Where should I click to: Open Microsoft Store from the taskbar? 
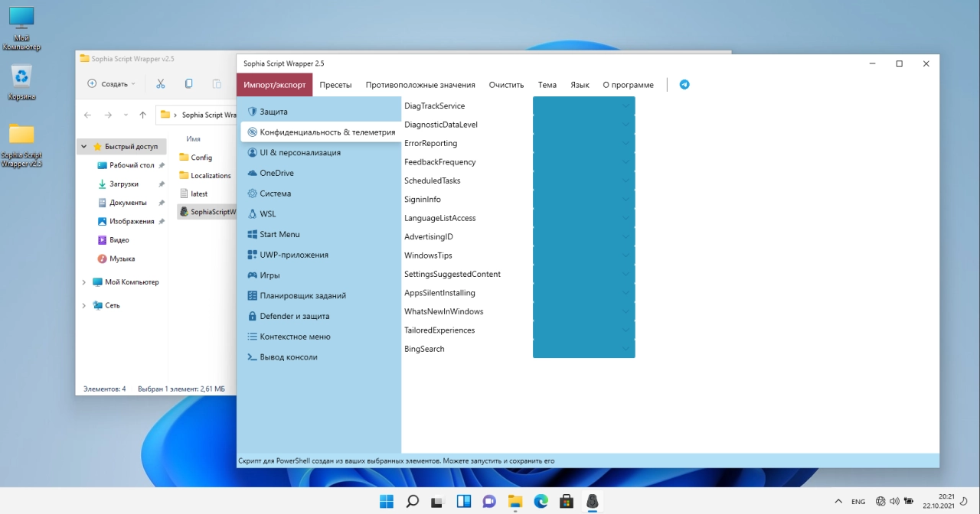tap(567, 502)
